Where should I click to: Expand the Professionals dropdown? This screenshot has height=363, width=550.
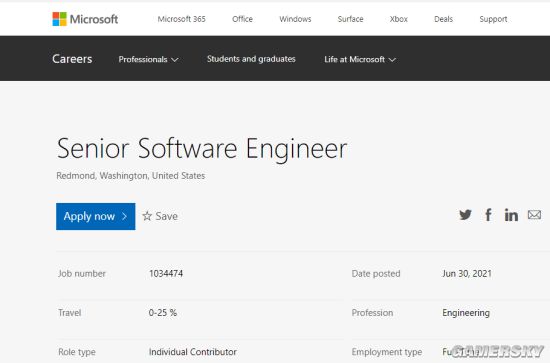coord(148,59)
